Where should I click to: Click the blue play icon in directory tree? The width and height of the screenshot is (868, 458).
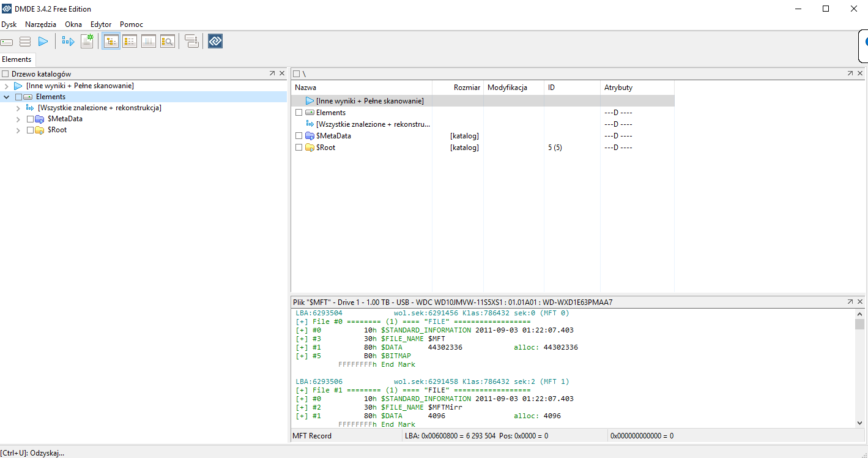pos(18,86)
